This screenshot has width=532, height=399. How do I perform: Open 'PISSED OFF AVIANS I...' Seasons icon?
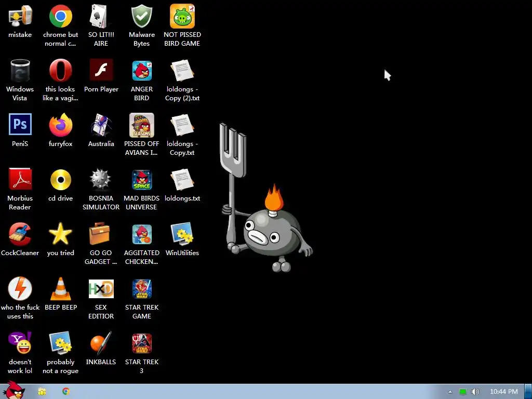(x=142, y=125)
